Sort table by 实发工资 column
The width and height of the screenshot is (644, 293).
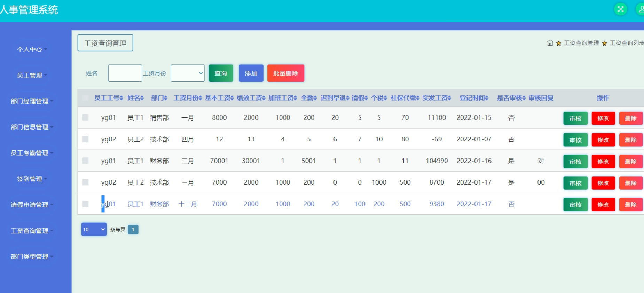[x=437, y=98]
